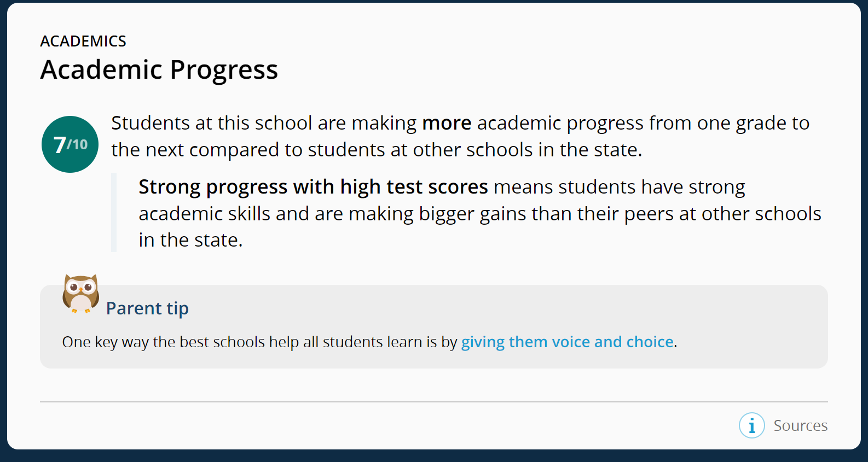
Task: Click the quote's last line "in the state."
Action: [x=190, y=240]
